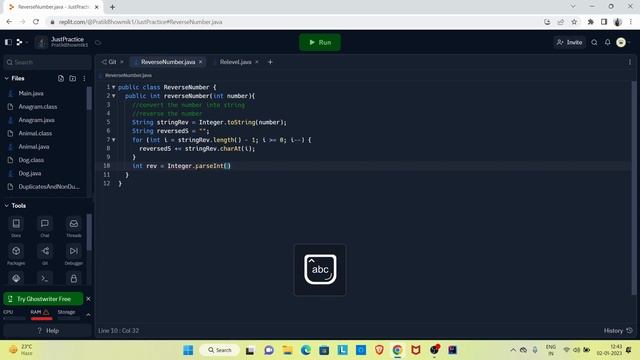The image size is (640, 360).
Task: Open the Threads tool
Action: (73, 227)
